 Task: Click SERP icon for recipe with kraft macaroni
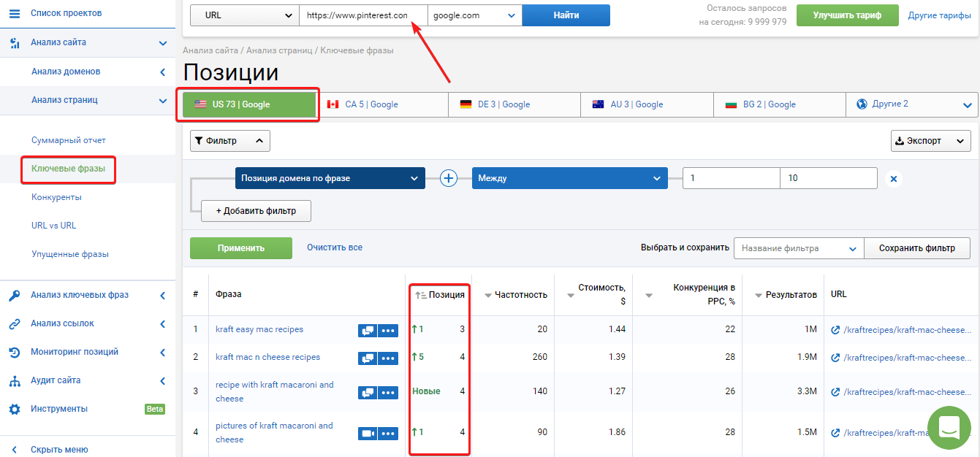pyautogui.click(x=368, y=393)
